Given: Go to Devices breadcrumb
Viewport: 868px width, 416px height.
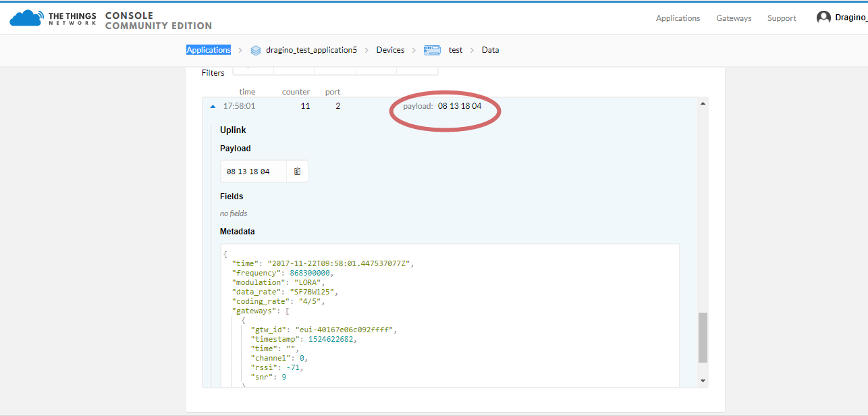Looking at the screenshot, I should point(390,50).
